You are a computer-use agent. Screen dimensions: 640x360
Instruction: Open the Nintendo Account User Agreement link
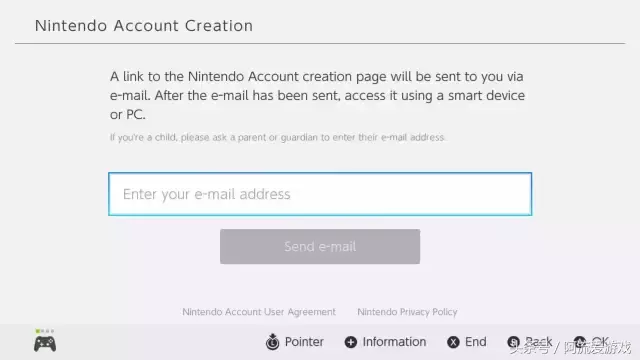tap(259, 312)
